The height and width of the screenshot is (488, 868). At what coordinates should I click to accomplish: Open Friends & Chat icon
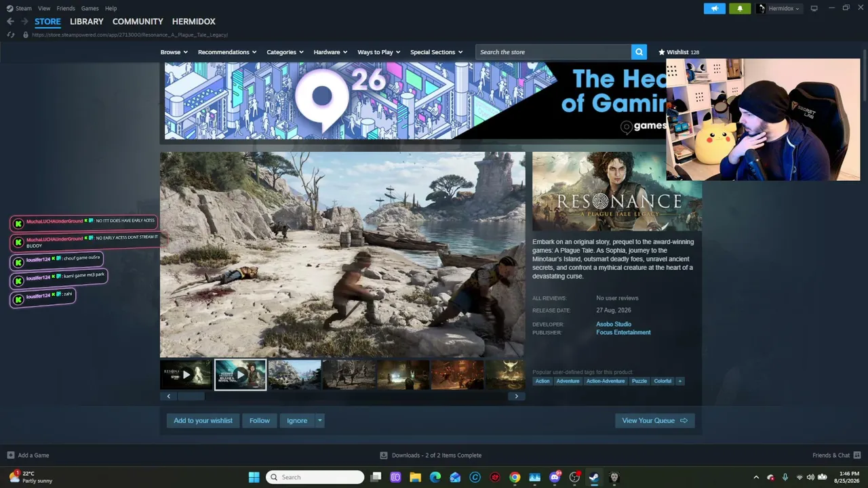tap(857, 455)
